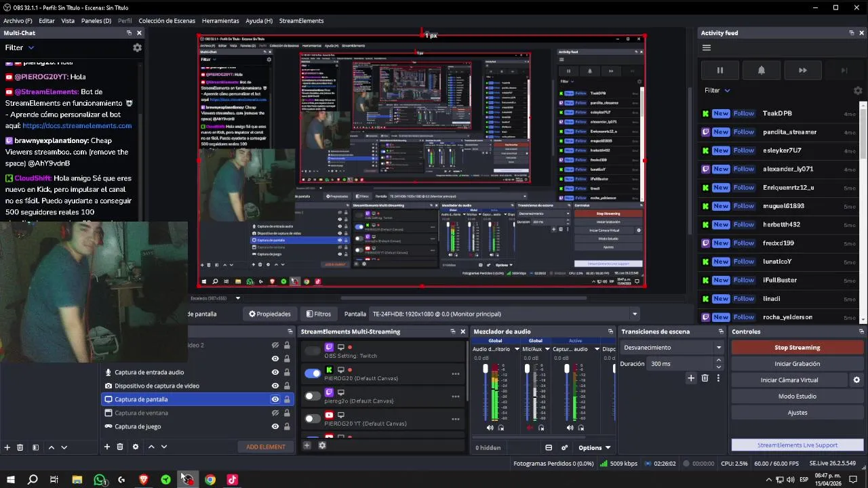Select fredxd199 follow event

click(x=780, y=243)
